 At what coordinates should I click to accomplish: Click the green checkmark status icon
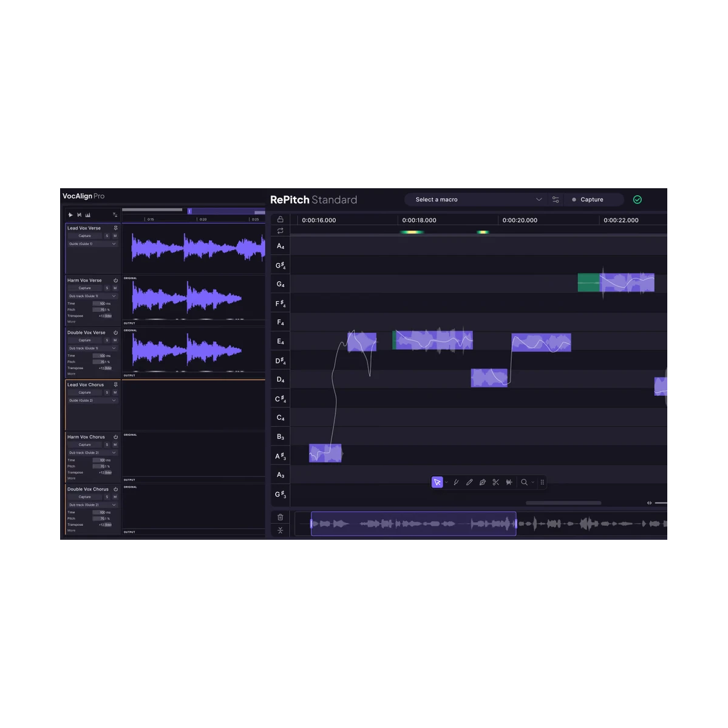tap(638, 200)
